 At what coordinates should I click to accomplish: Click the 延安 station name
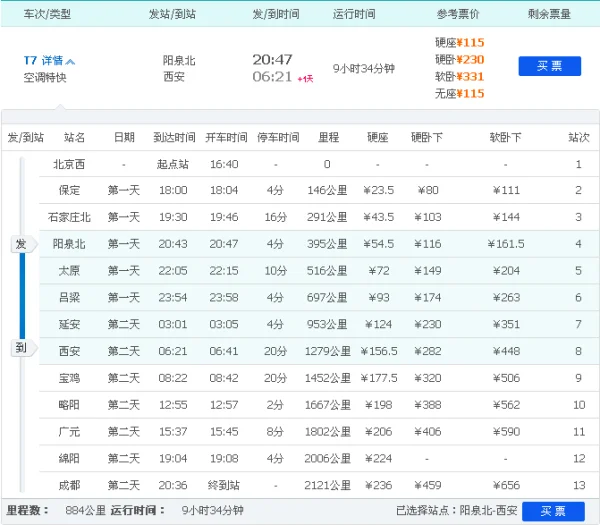69,324
